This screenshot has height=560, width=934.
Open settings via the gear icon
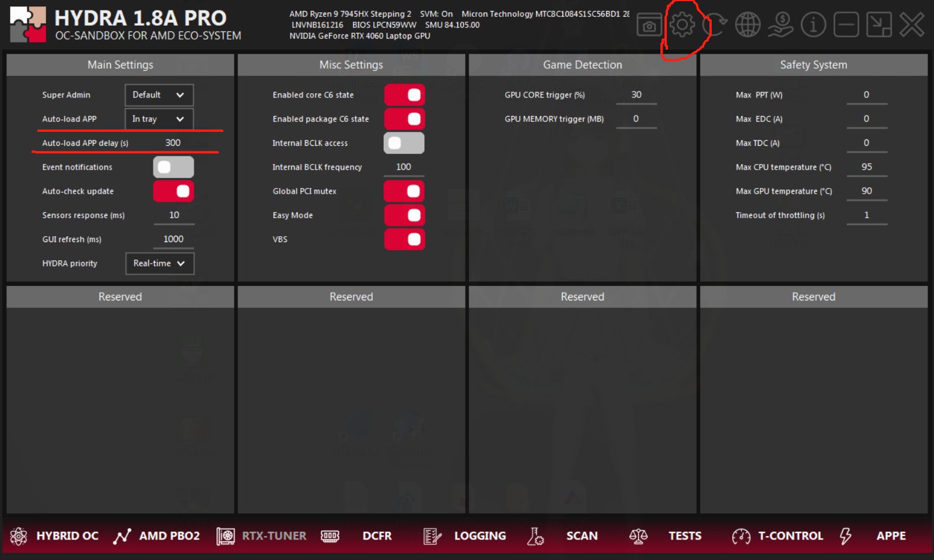[682, 24]
